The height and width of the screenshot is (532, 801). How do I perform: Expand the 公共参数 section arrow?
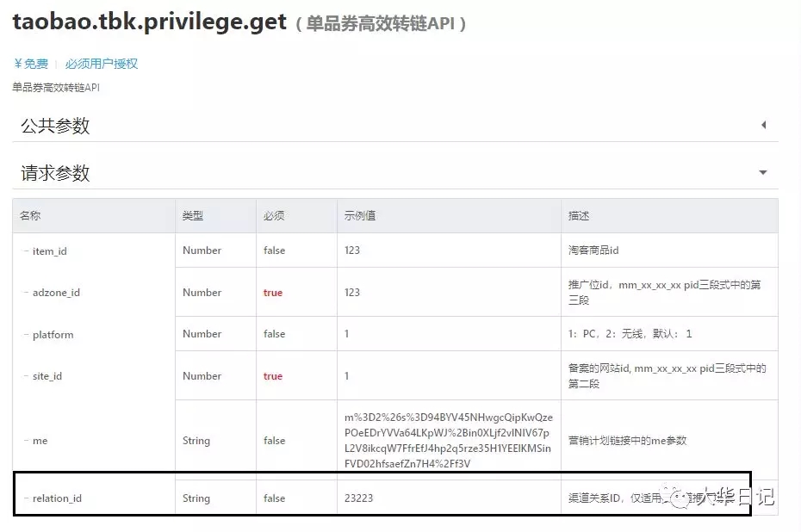[x=764, y=125]
